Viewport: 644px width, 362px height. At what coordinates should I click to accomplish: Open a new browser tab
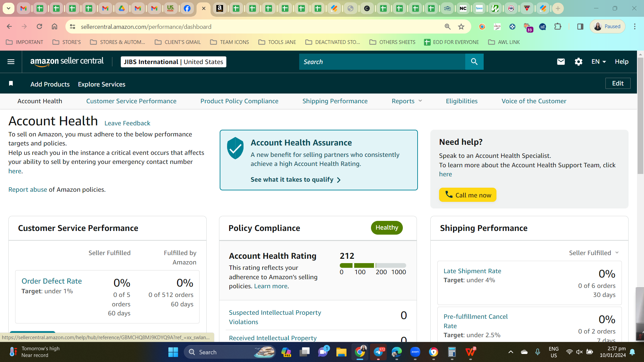point(558,8)
